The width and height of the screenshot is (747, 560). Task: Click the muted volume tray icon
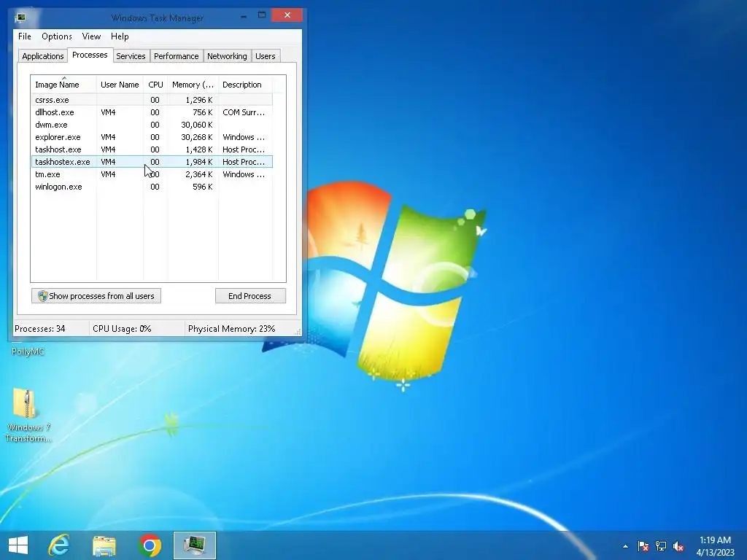[678, 546]
